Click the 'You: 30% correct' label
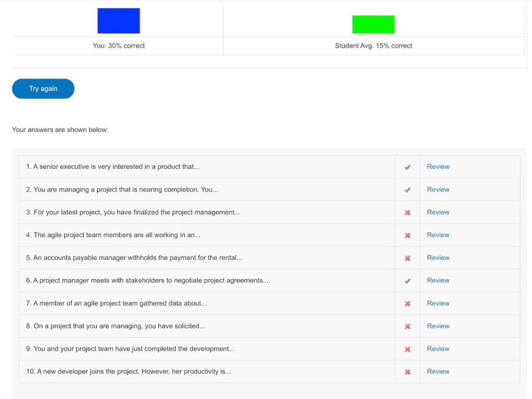Viewport: 532px width, 399px height. coord(118,46)
